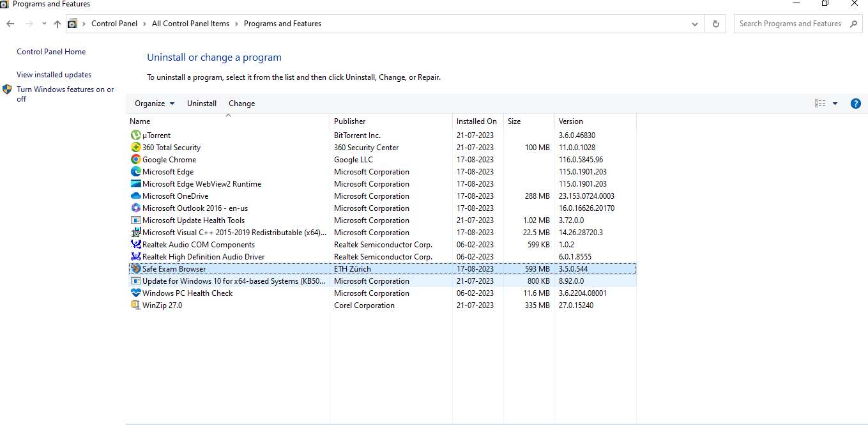868x425 pixels.
Task: Open the address bar history dropdown
Action: click(x=695, y=24)
